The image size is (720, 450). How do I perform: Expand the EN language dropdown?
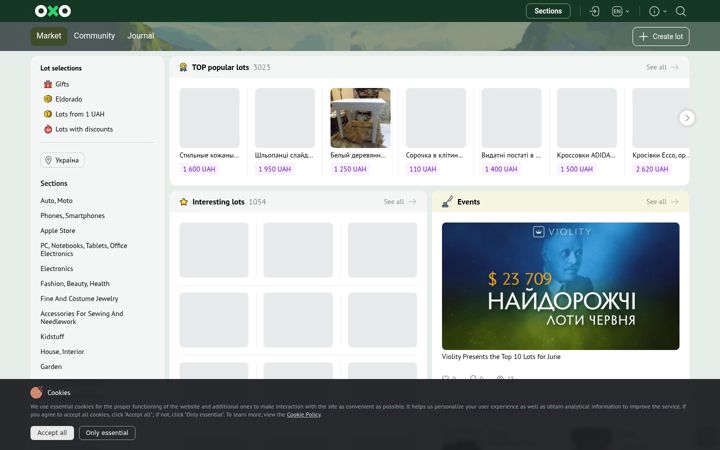click(x=620, y=11)
